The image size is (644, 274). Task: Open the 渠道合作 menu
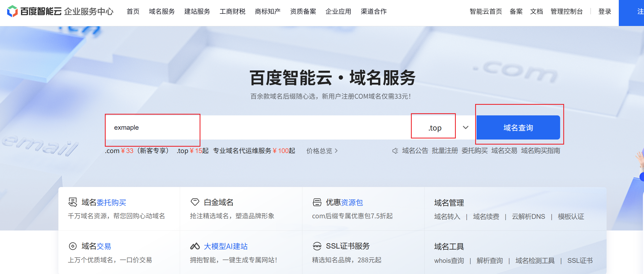(x=374, y=11)
